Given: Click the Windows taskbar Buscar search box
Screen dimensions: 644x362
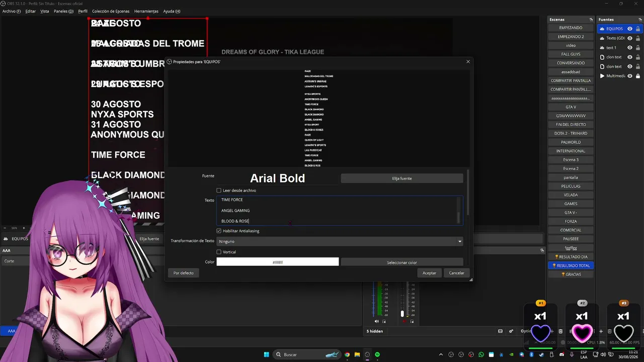Looking at the screenshot, I should pyautogui.click(x=307, y=354).
